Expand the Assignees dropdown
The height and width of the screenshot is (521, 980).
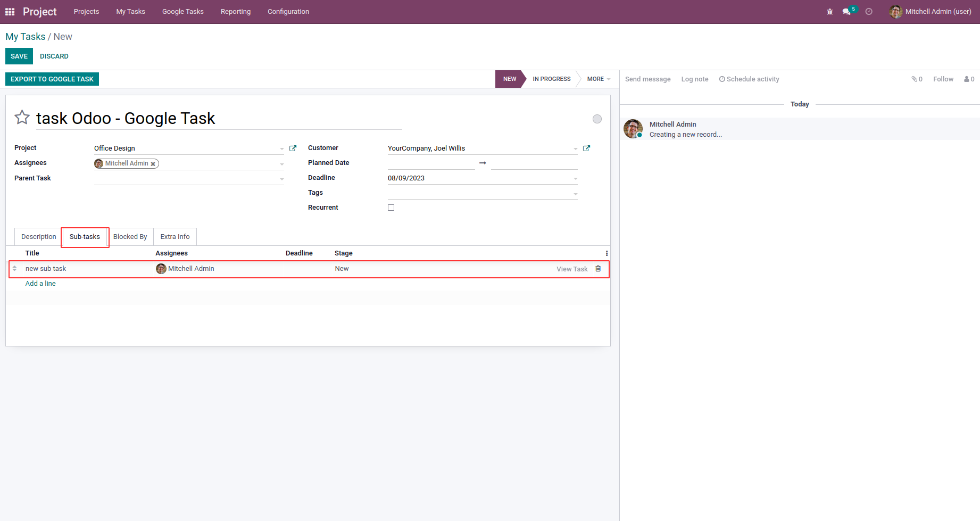[x=282, y=164]
